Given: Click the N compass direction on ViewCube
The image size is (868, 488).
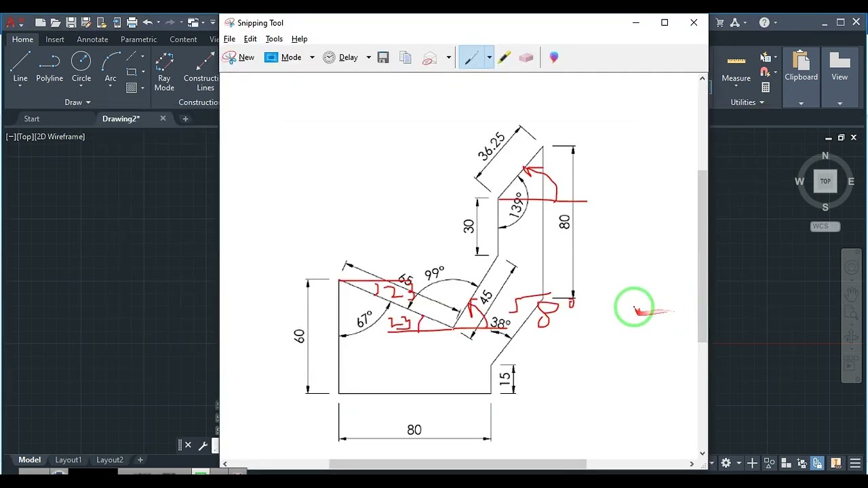Looking at the screenshot, I should [x=825, y=156].
